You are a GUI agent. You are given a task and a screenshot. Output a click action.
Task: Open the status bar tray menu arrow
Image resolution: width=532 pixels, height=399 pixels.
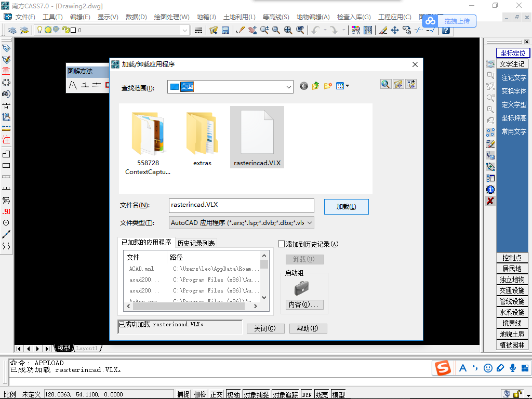(x=527, y=395)
